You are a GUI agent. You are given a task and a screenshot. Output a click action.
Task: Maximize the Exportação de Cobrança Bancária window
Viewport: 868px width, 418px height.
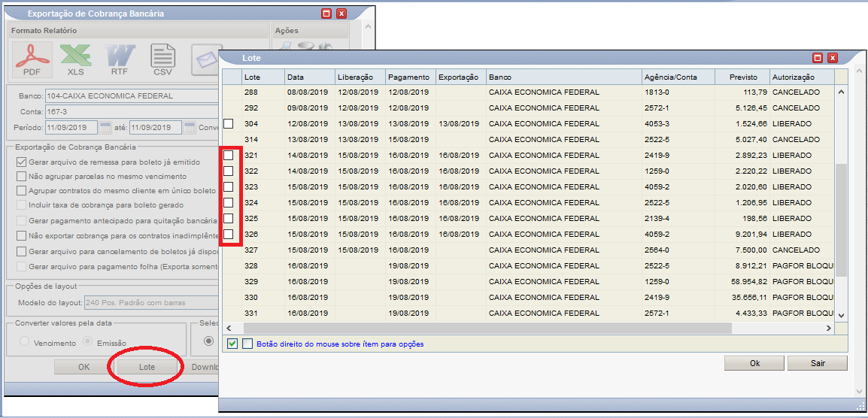pos(326,14)
